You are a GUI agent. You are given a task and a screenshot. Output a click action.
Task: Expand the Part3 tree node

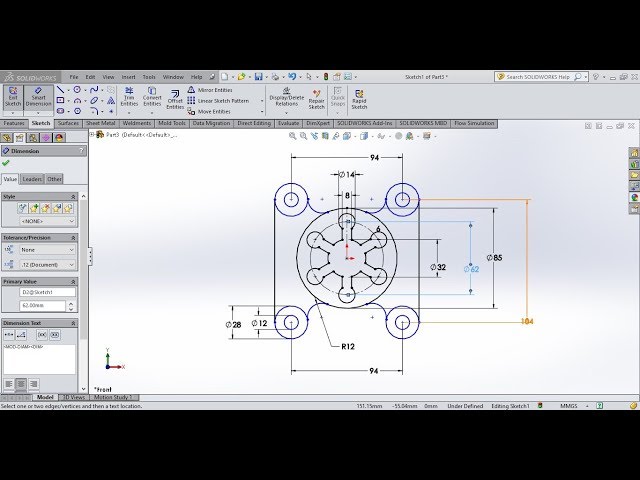coord(92,134)
